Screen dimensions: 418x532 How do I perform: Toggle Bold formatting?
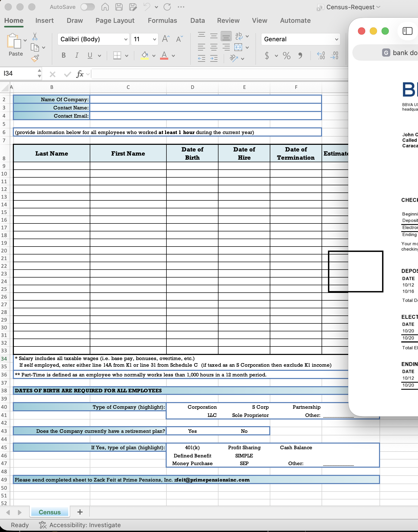pyautogui.click(x=64, y=55)
